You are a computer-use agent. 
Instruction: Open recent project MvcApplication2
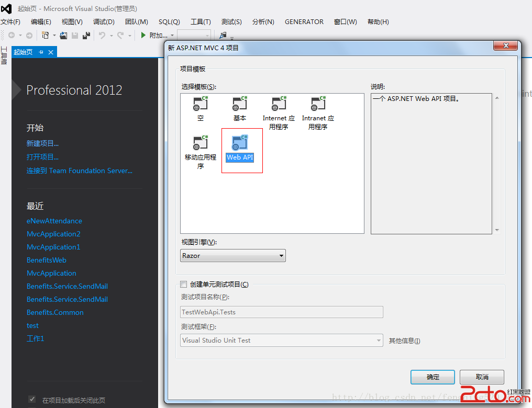53,234
